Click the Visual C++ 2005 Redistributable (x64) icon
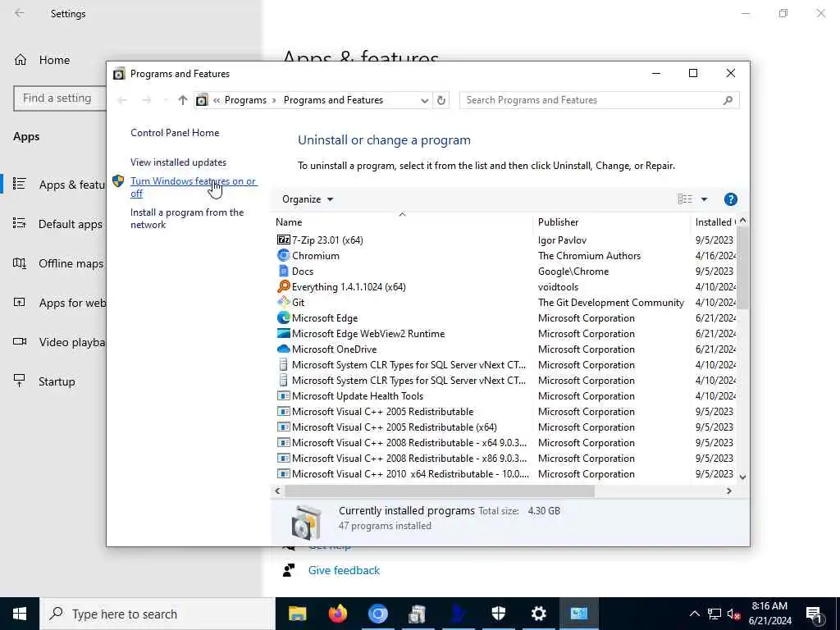 pyautogui.click(x=283, y=427)
